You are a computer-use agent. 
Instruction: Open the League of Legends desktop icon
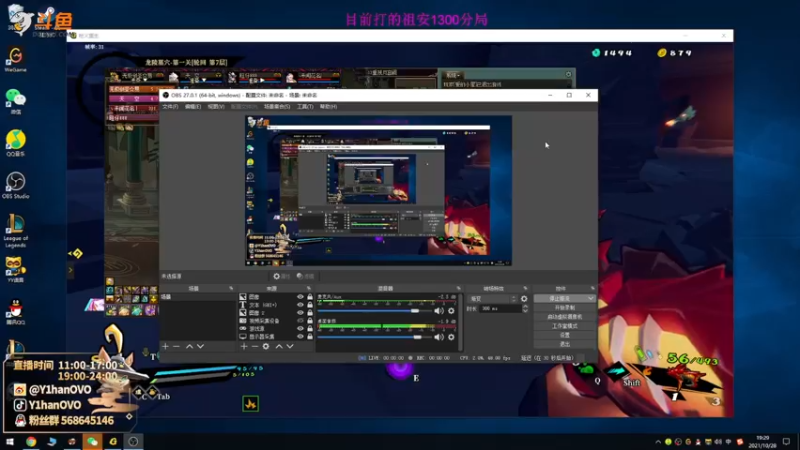[x=15, y=231]
